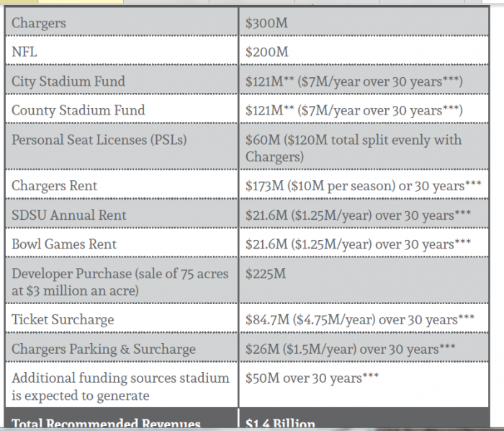Screen dimensions: 504x431
Task: Click the Chargers row label
Action: click(x=39, y=23)
